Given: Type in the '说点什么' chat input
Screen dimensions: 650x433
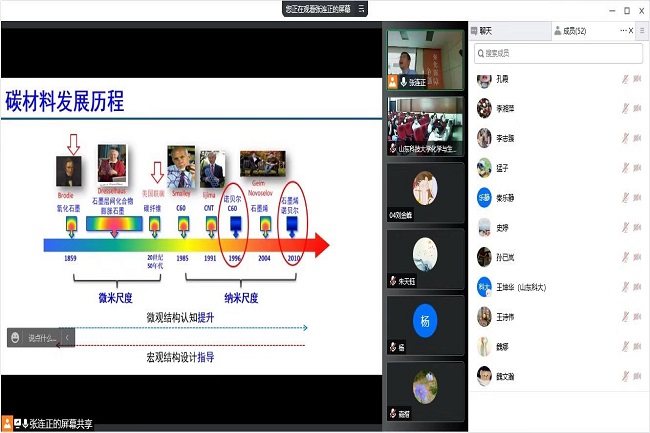Looking at the screenshot, I should [42, 338].
